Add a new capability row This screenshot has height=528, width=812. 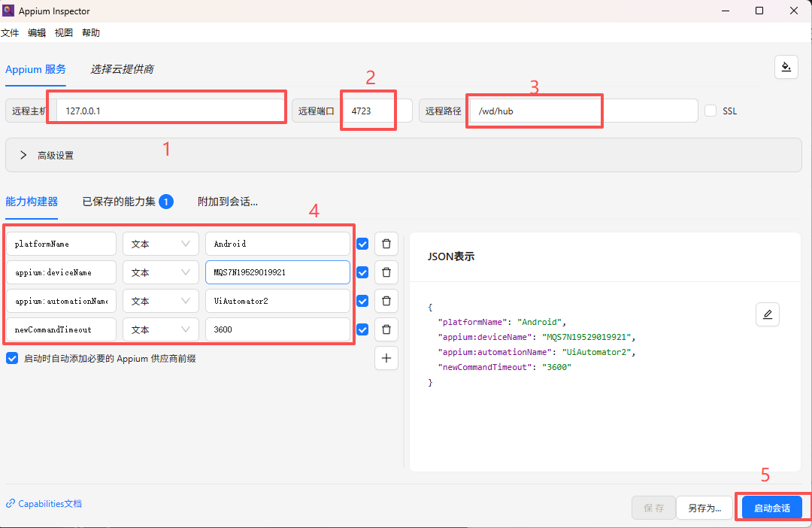pos(386,358)
